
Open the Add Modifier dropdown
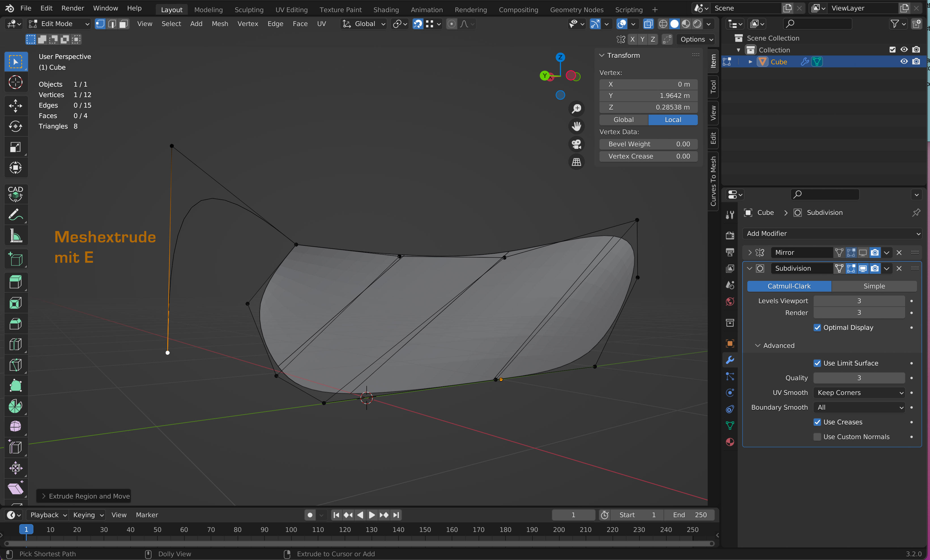(x=832, y=234)
